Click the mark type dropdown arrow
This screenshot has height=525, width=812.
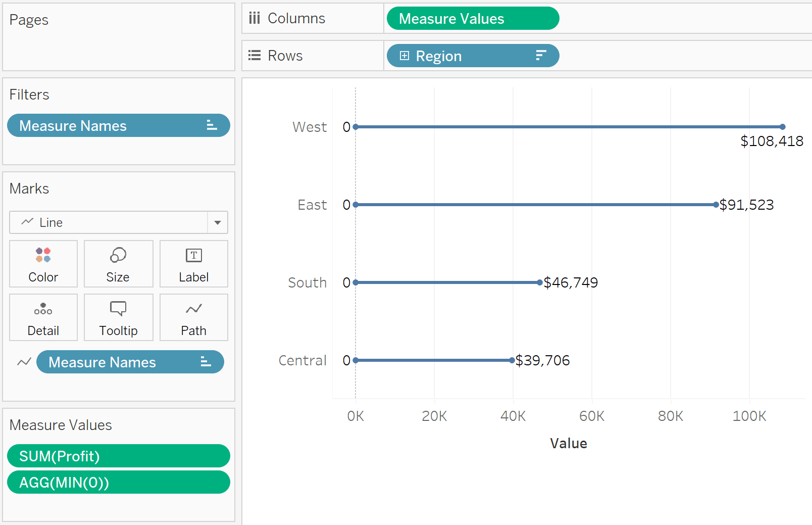tap(218, 222)
